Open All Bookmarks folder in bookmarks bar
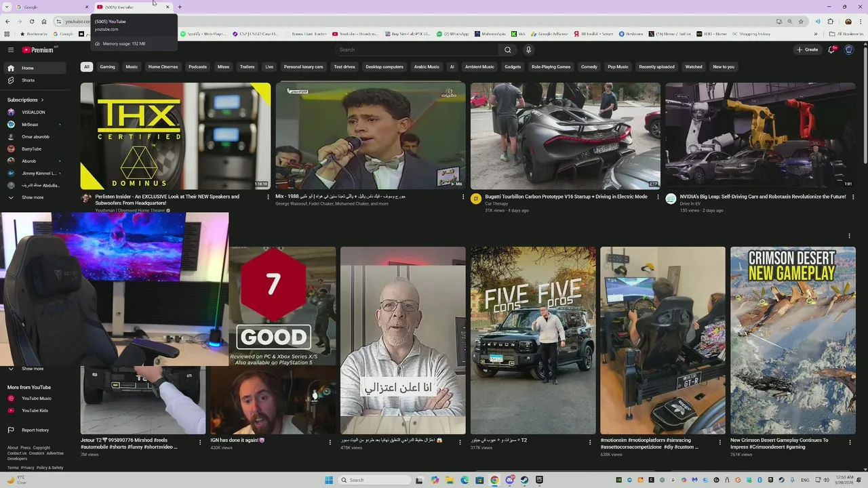 846,34
